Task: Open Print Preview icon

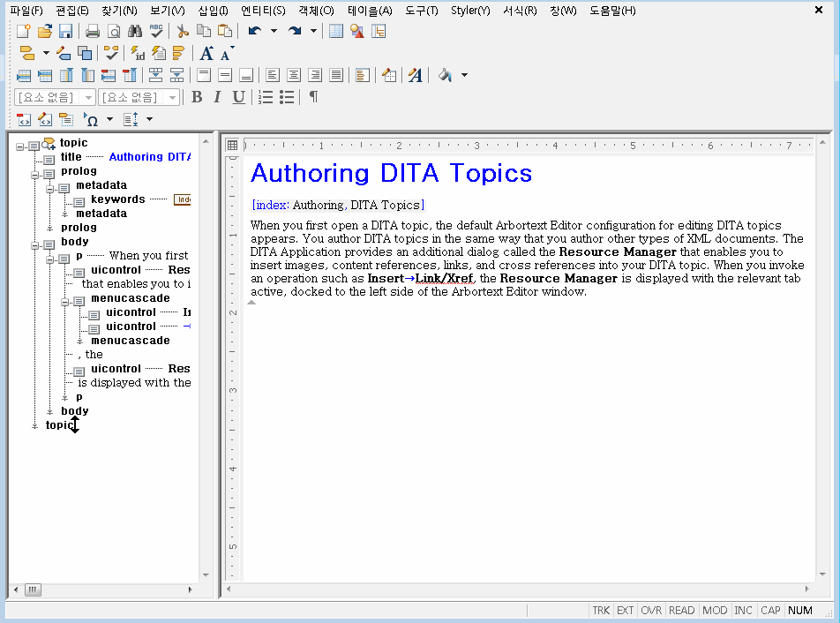Action: click(114, 31)
